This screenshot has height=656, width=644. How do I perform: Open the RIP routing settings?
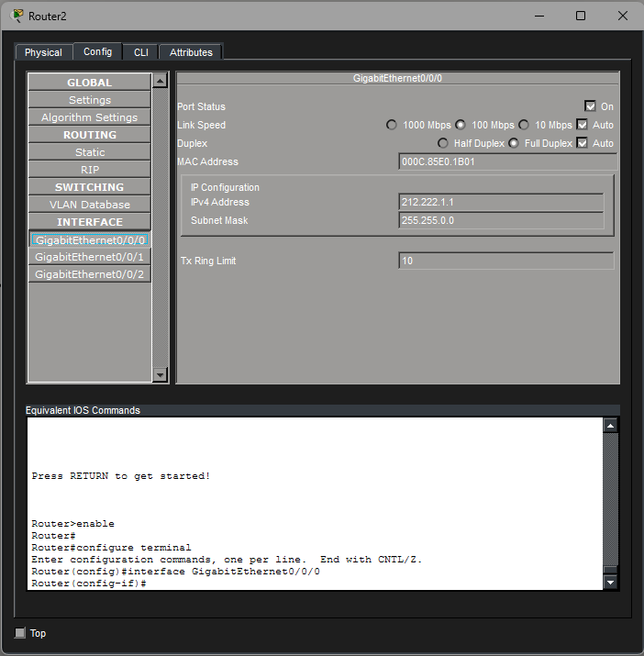click(x=89, y=170)
